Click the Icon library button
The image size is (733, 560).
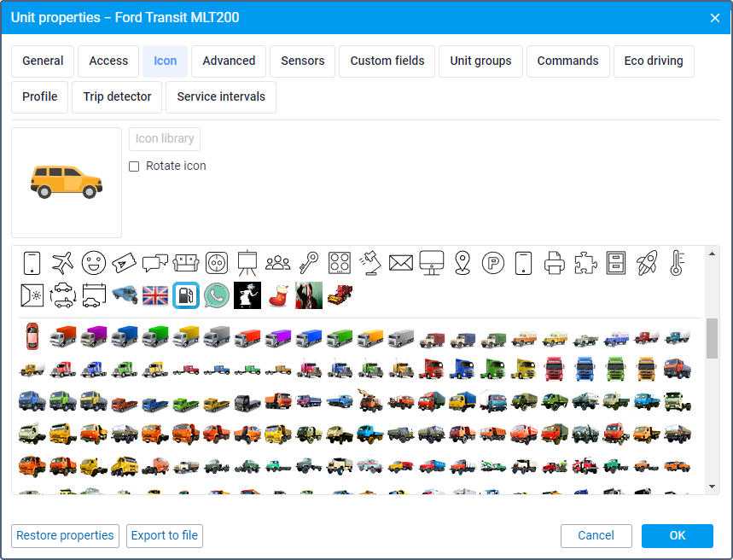point(165,139)
